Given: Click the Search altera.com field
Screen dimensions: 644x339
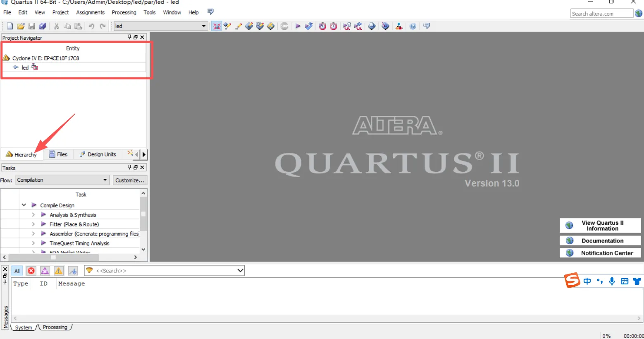Looking at the screenshot, I should point(602,14).
